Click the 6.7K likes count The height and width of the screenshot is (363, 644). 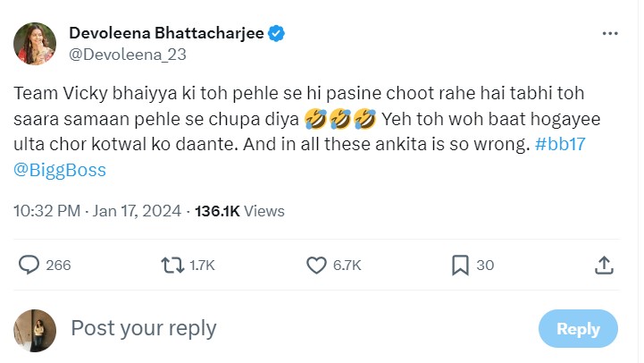346,266
